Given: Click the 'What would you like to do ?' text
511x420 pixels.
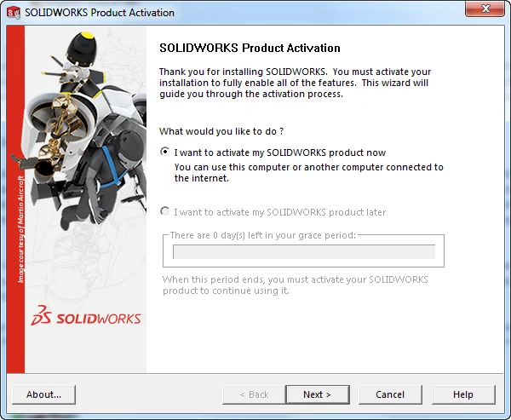Looking at the screenshot, I should pyautogui.click(x=221, y=131).
